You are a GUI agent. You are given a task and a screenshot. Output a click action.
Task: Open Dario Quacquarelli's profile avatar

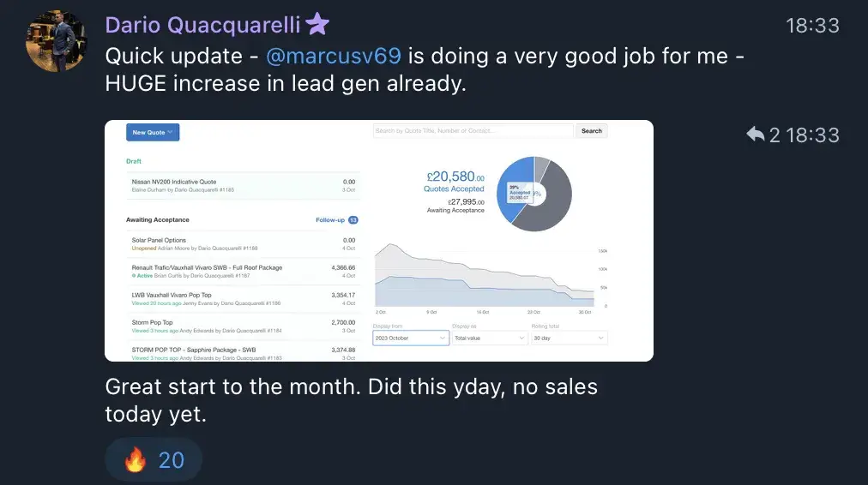coord(57,42)
